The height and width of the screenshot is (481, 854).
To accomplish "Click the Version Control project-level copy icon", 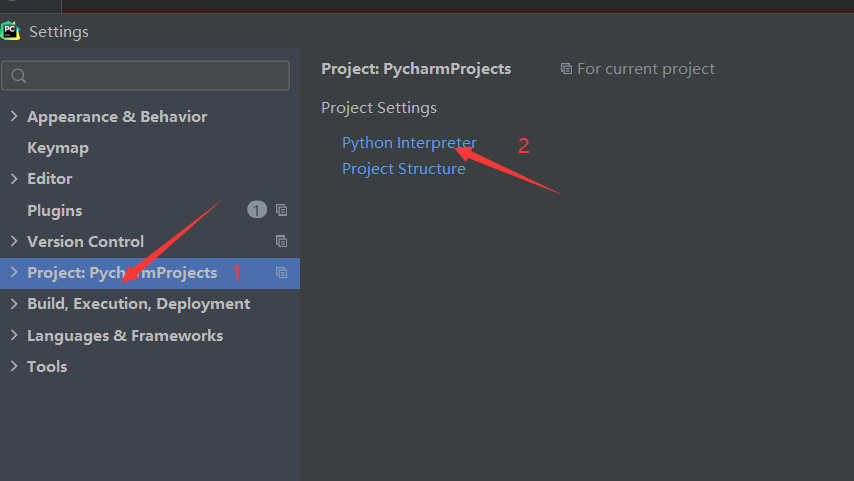I will coord(282,241).
